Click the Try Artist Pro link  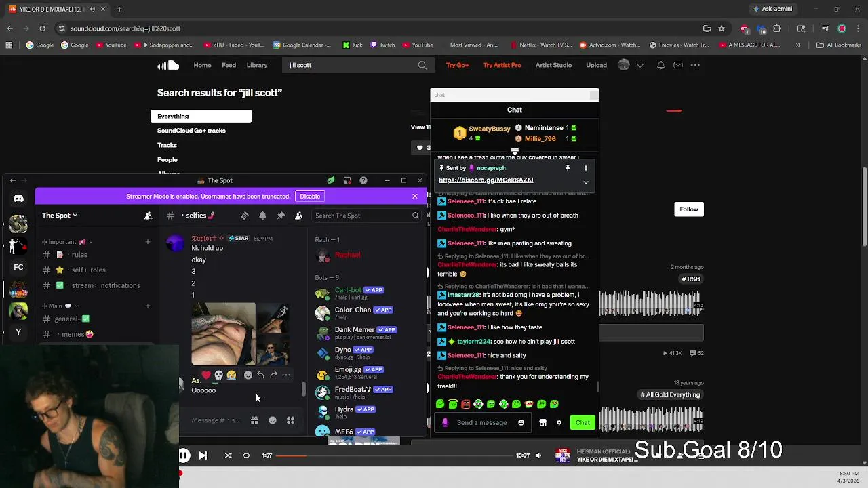[502, 65]
